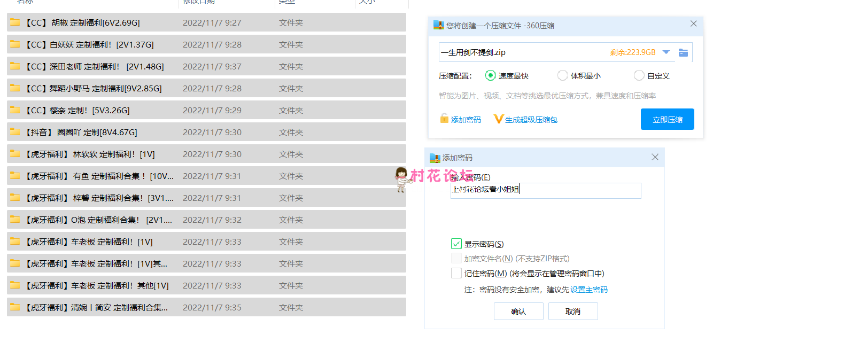The height and width of the screenshot is (358, 868).
Task: Select the 速度最快 radio option
Action: coord(490,75)
